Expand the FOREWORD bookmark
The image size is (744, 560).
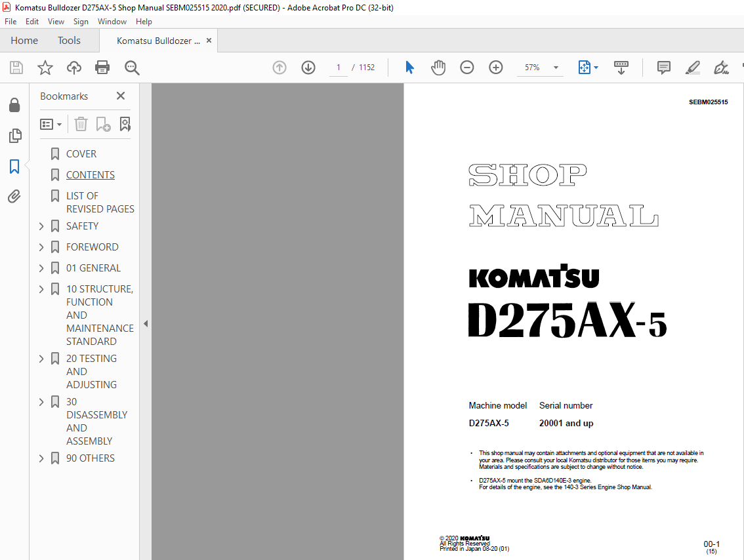pyautogui.click(x=41, y=247)
